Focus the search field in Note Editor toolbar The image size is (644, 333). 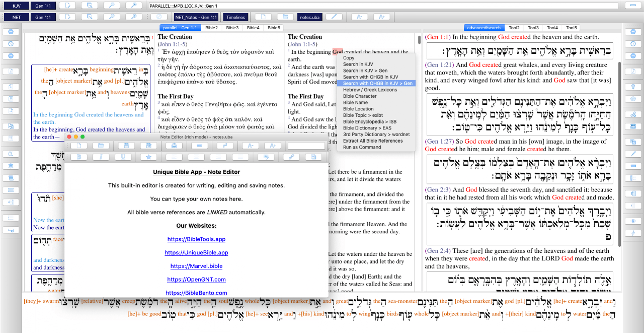[306, 146]
